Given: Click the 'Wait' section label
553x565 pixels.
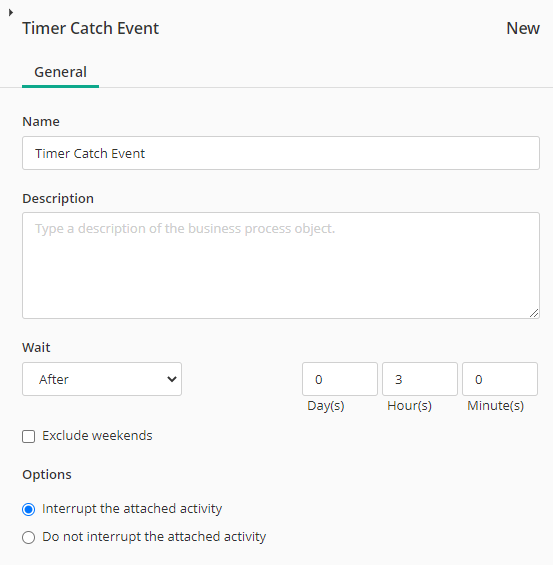Looking at the screenshot, I should pyautogui.click(x=36, y=347).
